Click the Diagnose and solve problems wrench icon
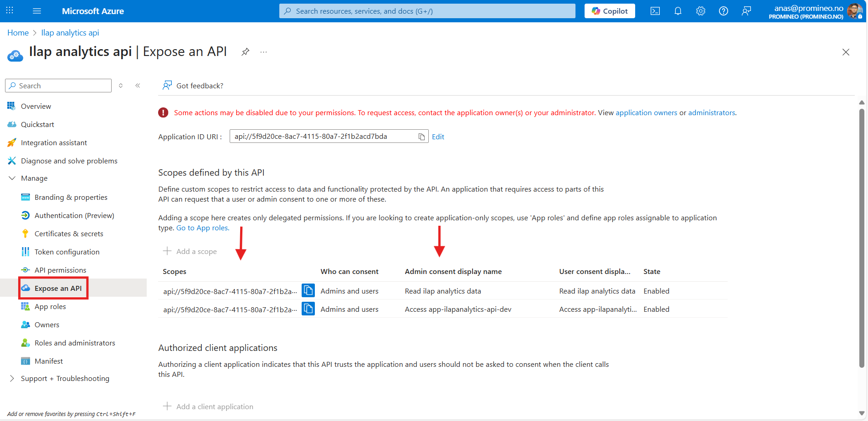The image size is (868, 421). point(11,161)
